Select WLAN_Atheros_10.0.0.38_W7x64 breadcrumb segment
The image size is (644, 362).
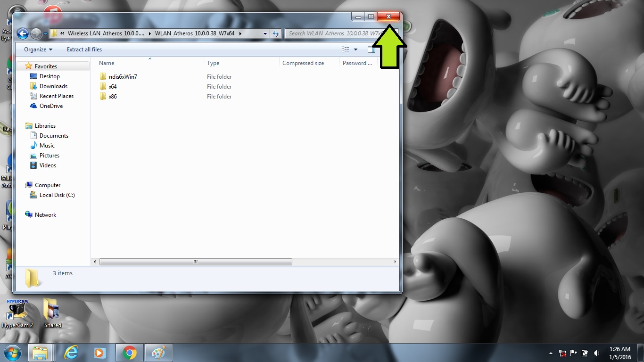pos(195,33)
